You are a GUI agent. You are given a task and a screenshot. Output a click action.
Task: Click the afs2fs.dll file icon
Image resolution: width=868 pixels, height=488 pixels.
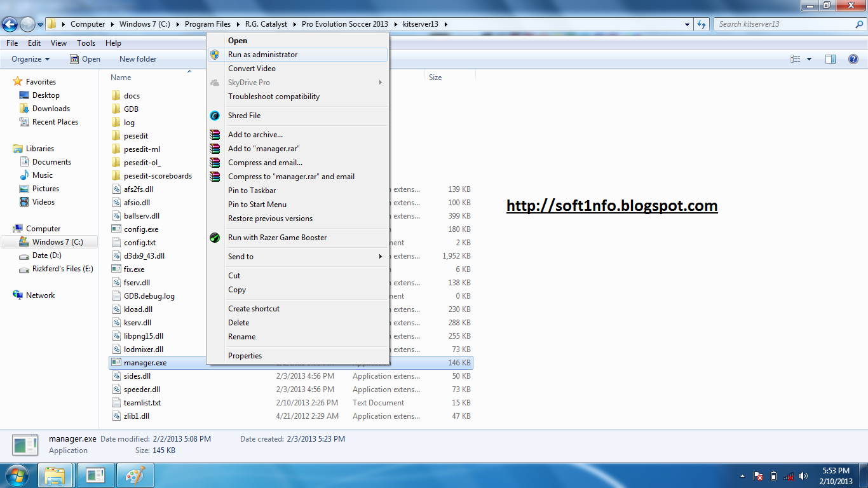(x=116, y=189)
